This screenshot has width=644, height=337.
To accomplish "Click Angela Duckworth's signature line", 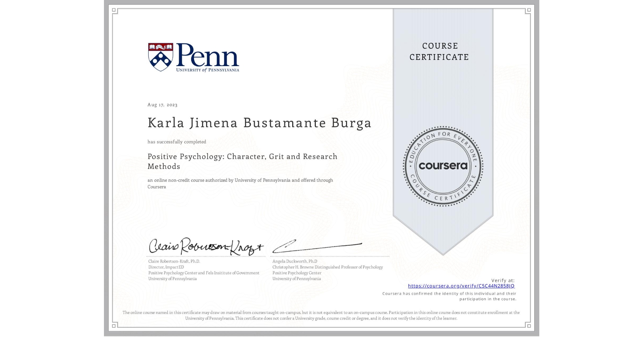I will point(317,246).
